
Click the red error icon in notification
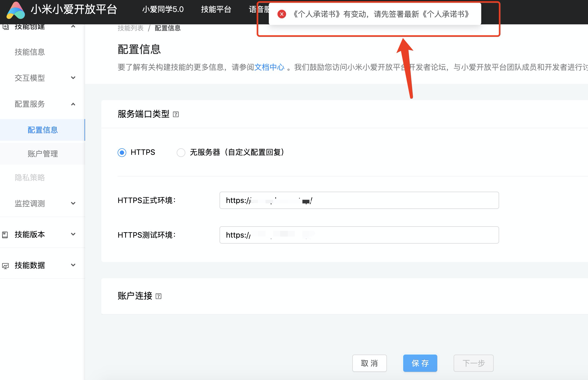pos(282,14)
